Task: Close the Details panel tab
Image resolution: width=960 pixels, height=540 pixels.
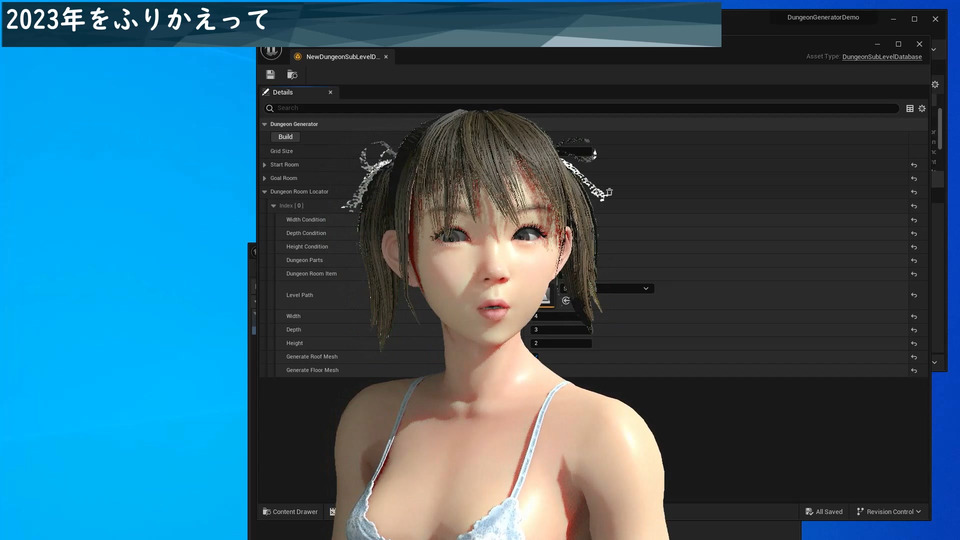Action: click(x=331, y=92)
